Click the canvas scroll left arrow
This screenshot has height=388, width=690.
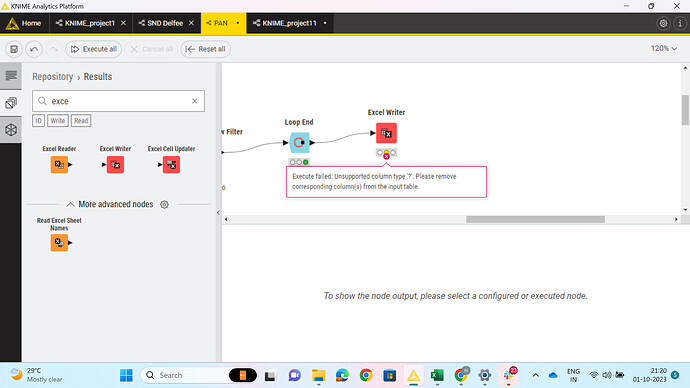226,219
